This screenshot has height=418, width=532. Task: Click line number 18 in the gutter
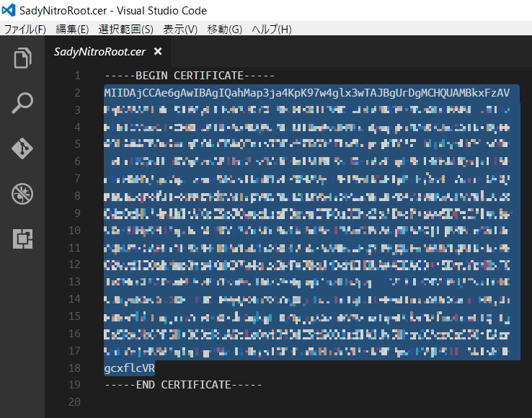75,368
